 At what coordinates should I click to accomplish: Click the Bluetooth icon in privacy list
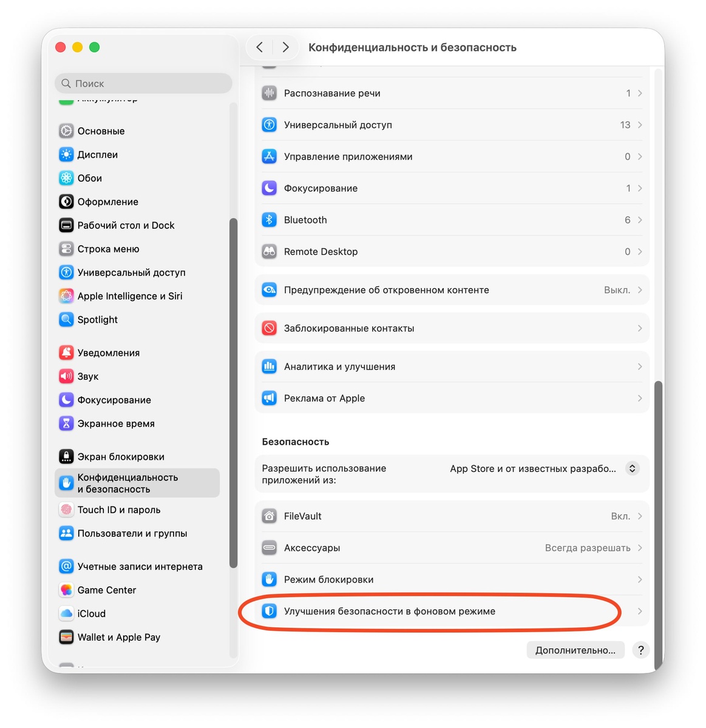coord(269,220)
